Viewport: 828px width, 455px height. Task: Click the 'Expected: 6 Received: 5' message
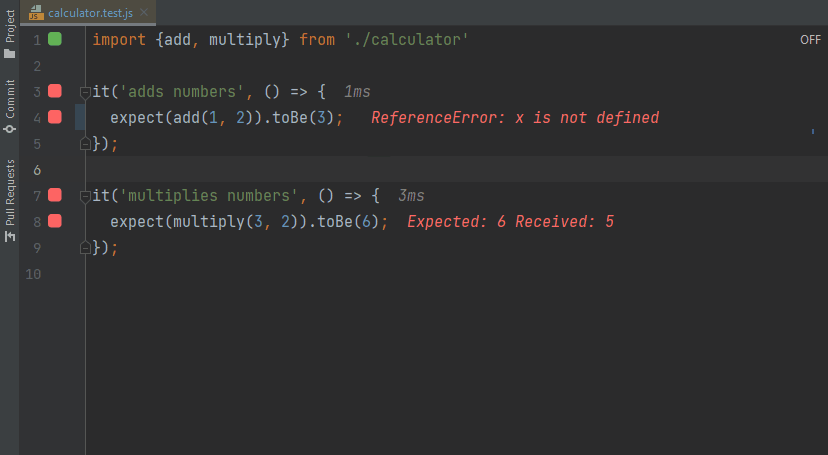[510, 222]
